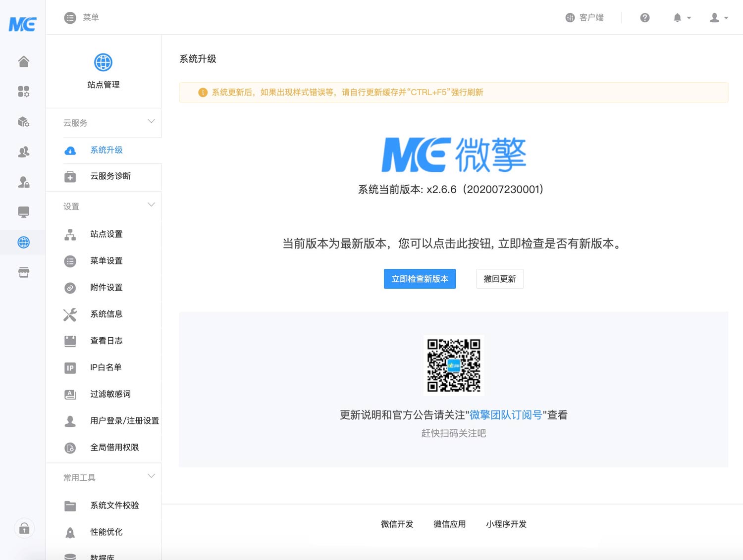Click the list icon beside 菜单设置
Image resolution: width=743 pixels, height=560 pixels.
pos(70,261)
